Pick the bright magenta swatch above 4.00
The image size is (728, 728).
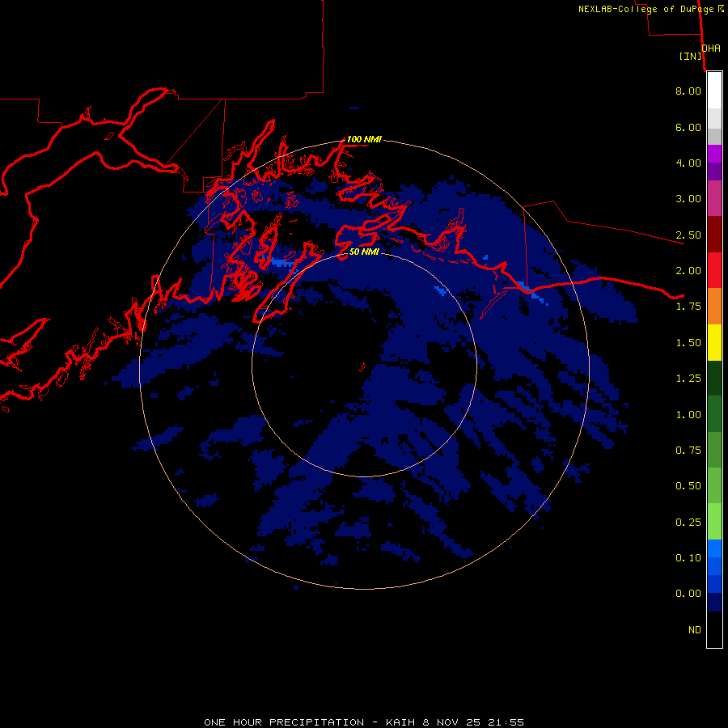pos(714,154)
